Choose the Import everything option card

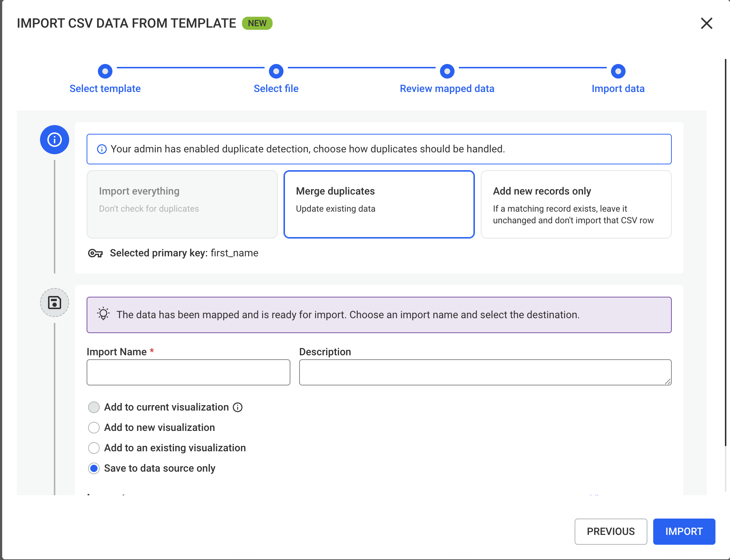(x=182, y=204)
